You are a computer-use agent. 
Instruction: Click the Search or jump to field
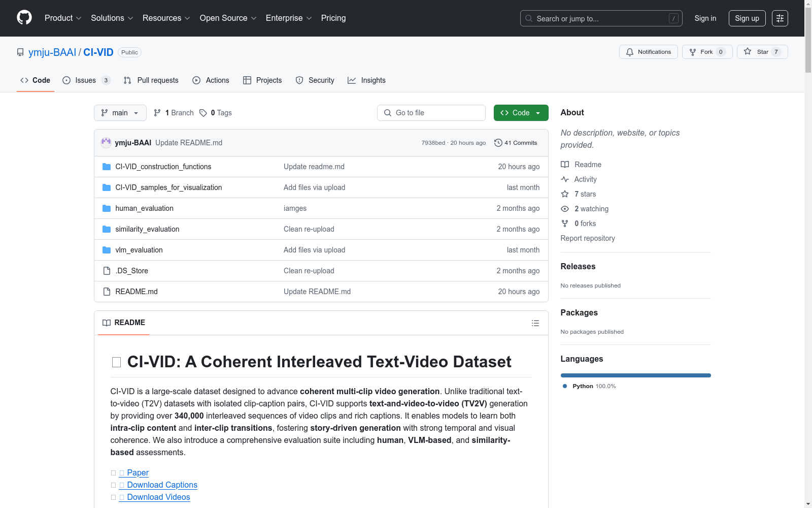click(601, 18)
